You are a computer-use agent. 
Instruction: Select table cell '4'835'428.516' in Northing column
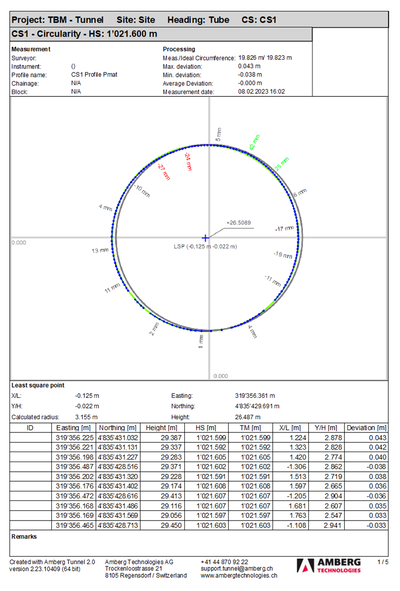118,467
